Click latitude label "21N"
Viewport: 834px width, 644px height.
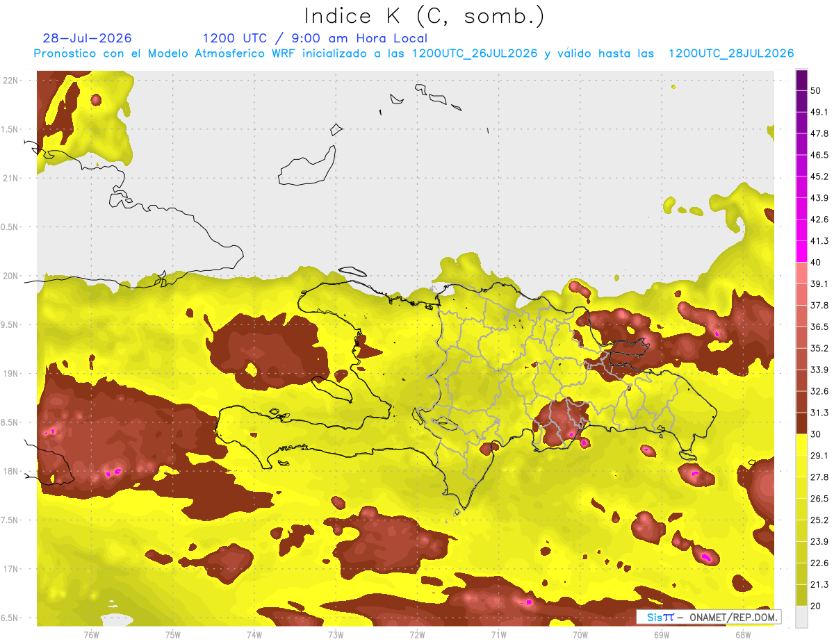click(11, 179)
